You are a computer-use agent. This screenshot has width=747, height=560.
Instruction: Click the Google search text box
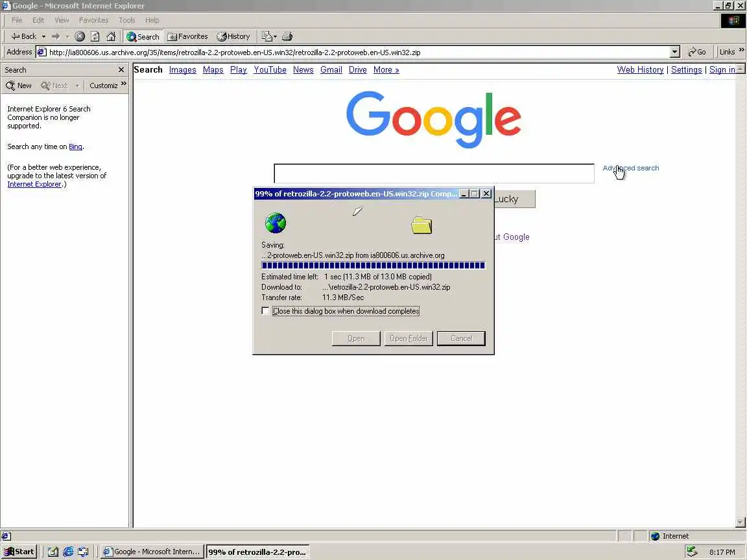(434, 173)
